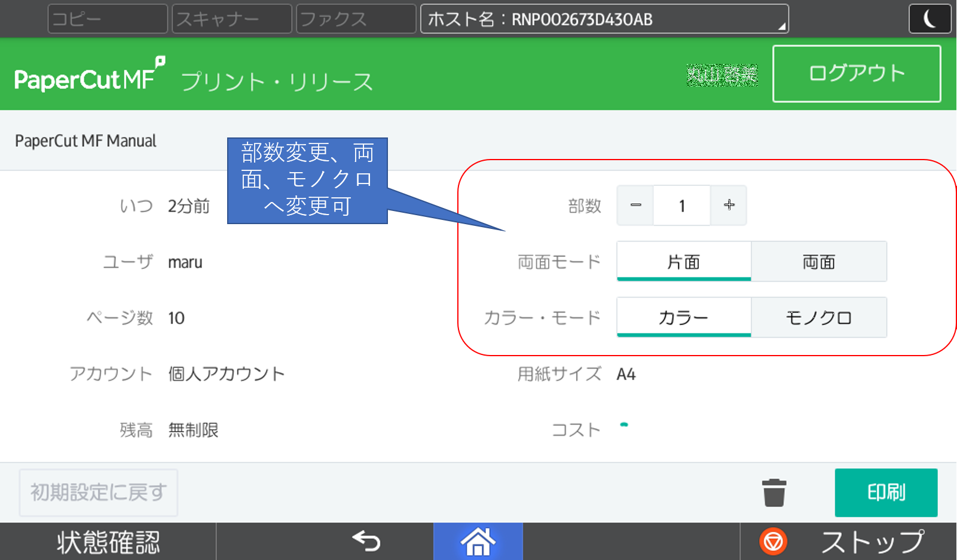Increase copy count with plus button
957x560 pixels.
point(729,205)
